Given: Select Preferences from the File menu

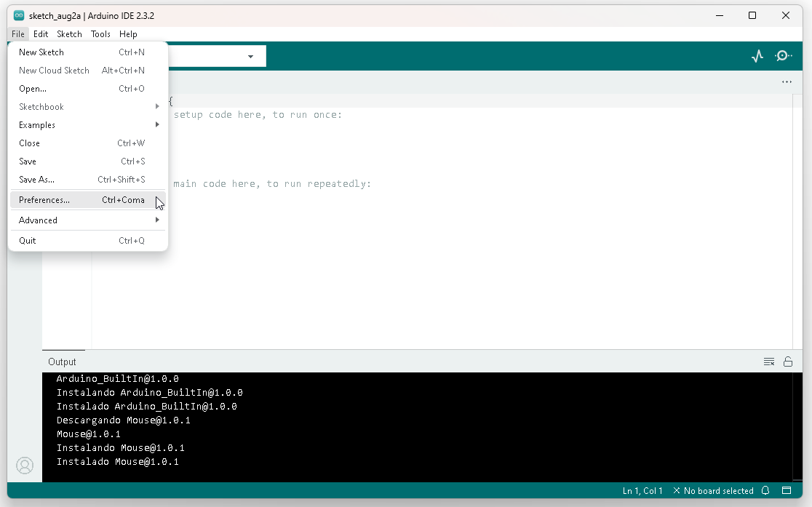Looking at the screenshot, I should (x=44, y=199).
